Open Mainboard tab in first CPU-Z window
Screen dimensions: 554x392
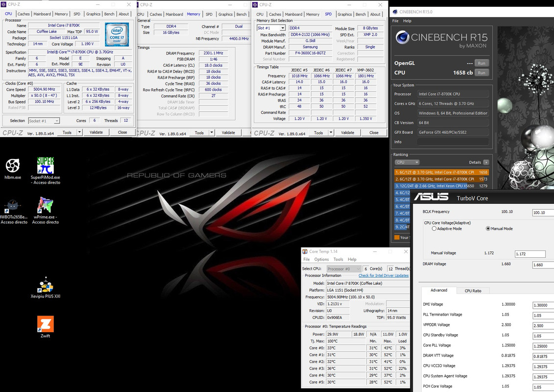(x=42, y=14)
